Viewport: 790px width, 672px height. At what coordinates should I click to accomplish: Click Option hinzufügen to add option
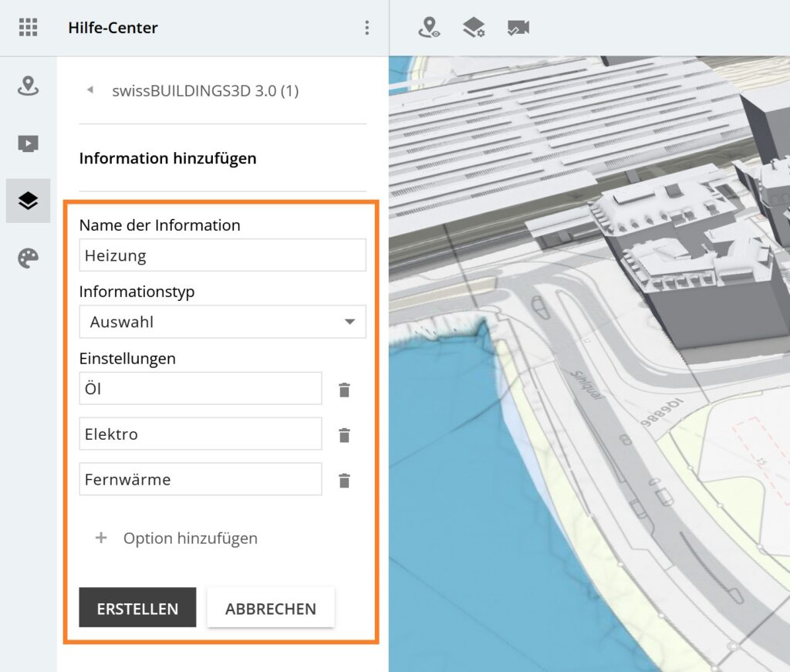tap(176, 539)
